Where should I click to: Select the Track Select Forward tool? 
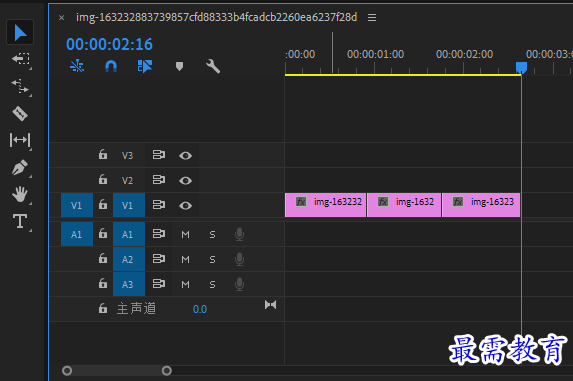[20, 59]
